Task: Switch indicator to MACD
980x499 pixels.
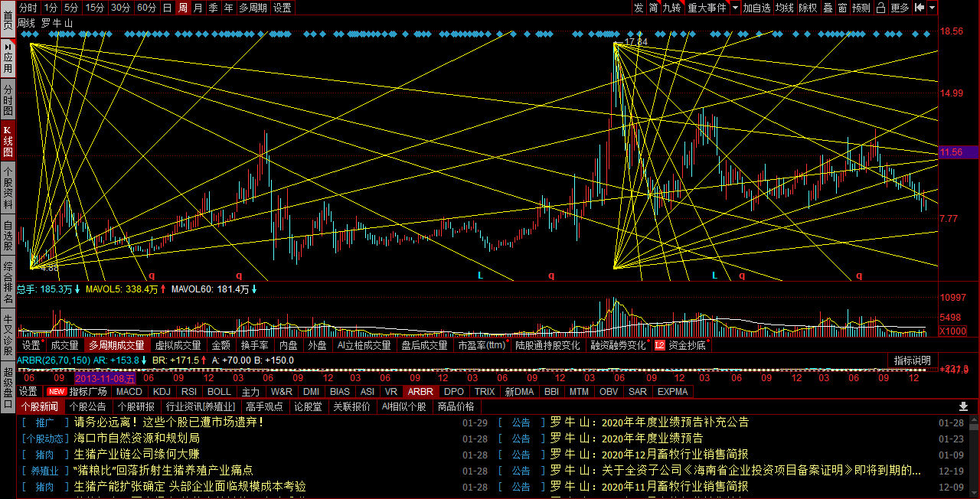Action: click(129, 391)
